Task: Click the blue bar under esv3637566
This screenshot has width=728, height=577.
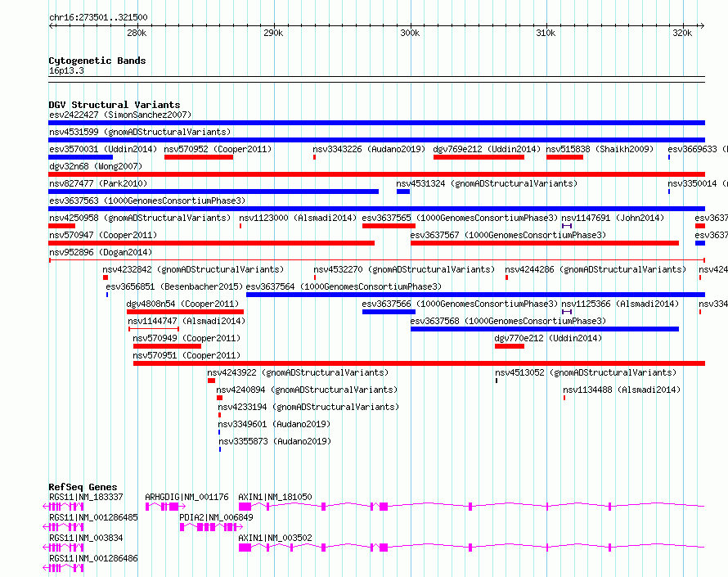Action: [389, 312]
